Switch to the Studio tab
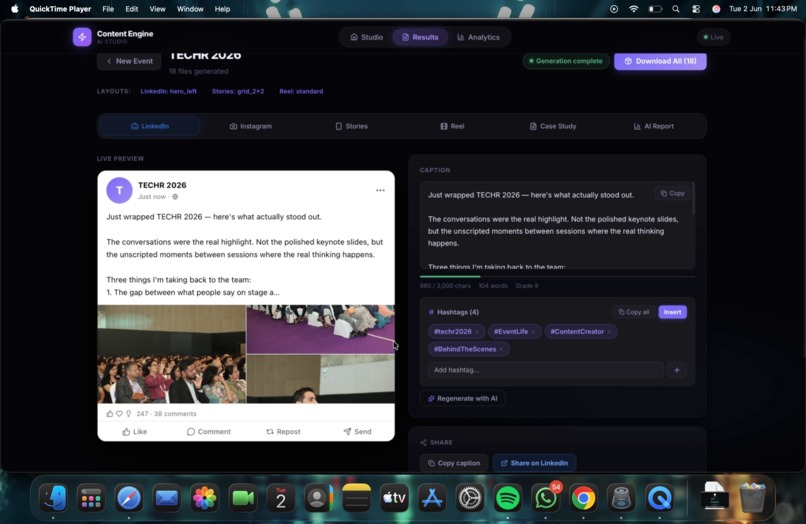 (367, 37)
